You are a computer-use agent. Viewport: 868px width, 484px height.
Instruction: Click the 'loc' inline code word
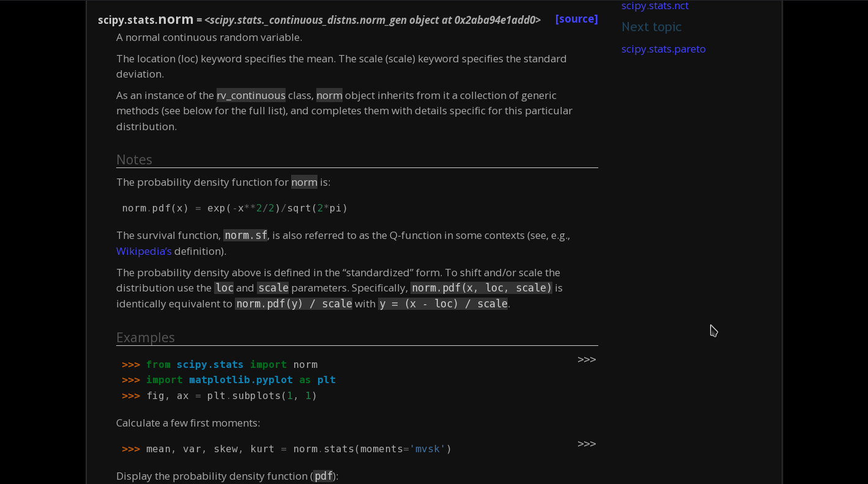(x=224, y=288)
